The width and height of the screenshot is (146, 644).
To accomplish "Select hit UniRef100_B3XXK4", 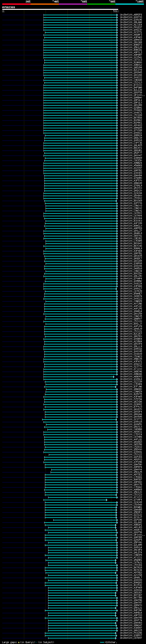I will 131,218.
